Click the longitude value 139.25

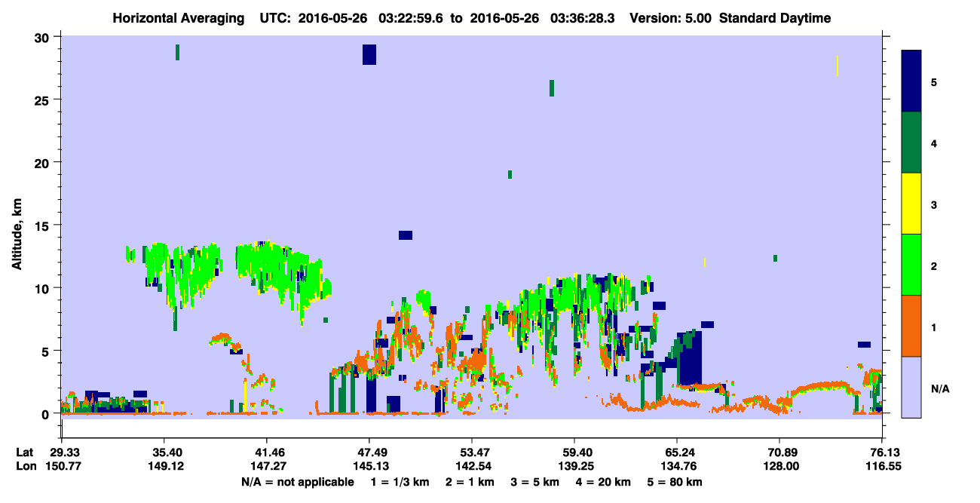point(574,467)
